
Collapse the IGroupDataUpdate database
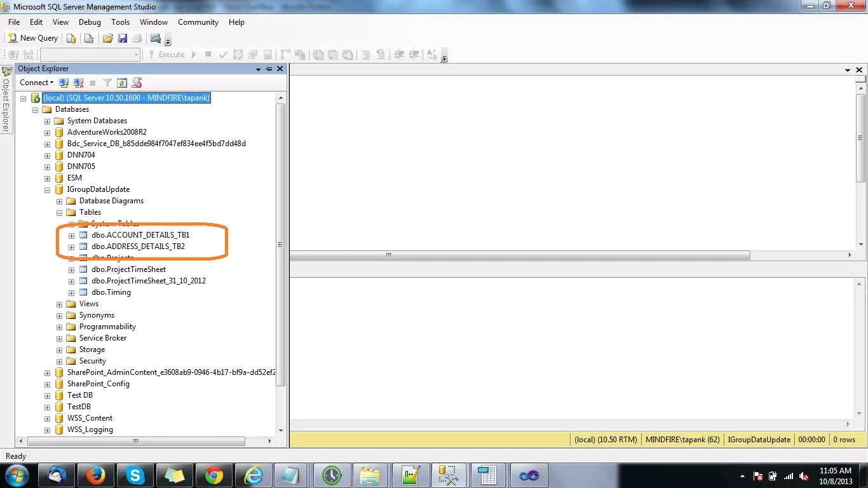(47, 190)
